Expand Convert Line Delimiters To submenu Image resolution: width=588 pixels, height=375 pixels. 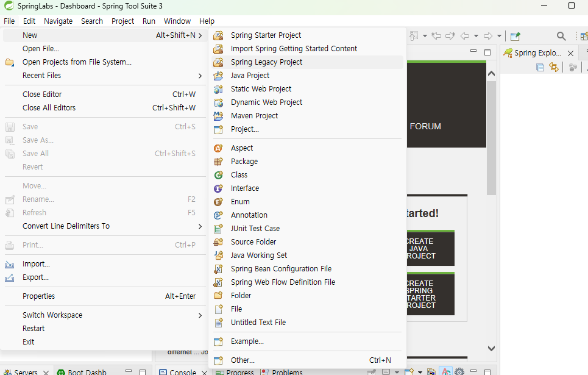click(x=105, y=226)
